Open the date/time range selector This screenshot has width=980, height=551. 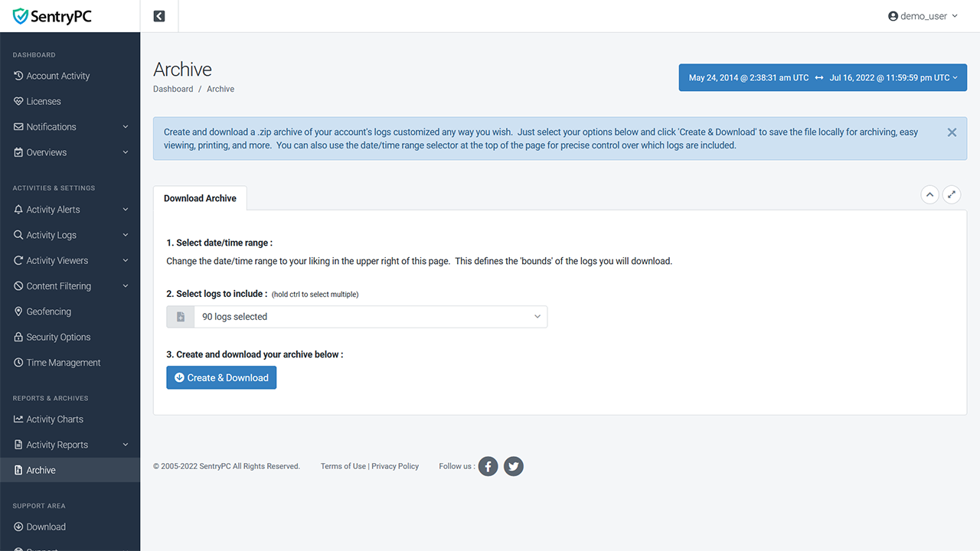click(x=822, y=77)
